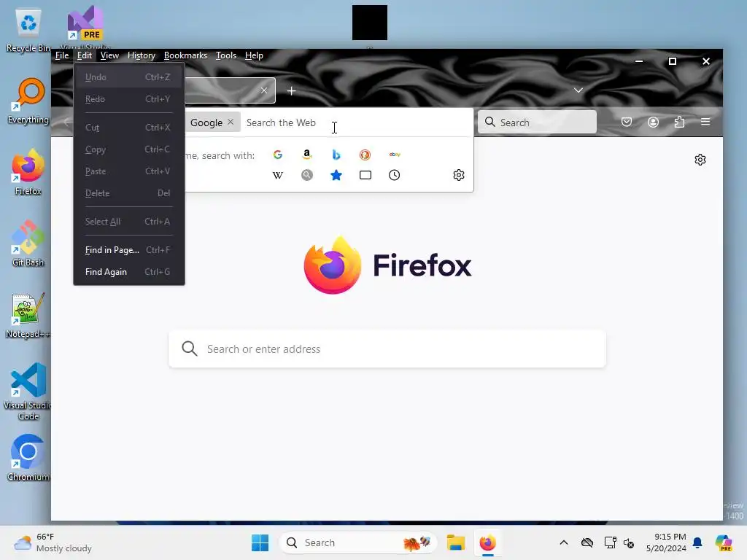747x560 pixels.
Task: Select the Git Bash desktop shortcut
Action: 28,244
